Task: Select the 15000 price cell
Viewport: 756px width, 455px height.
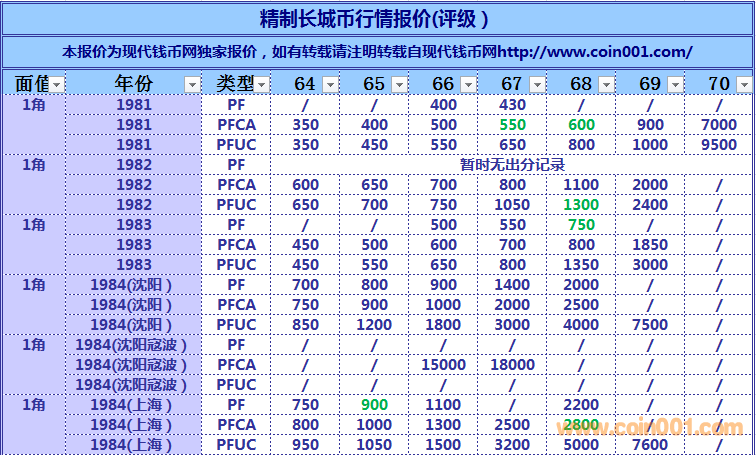Action: click(443, 364)
